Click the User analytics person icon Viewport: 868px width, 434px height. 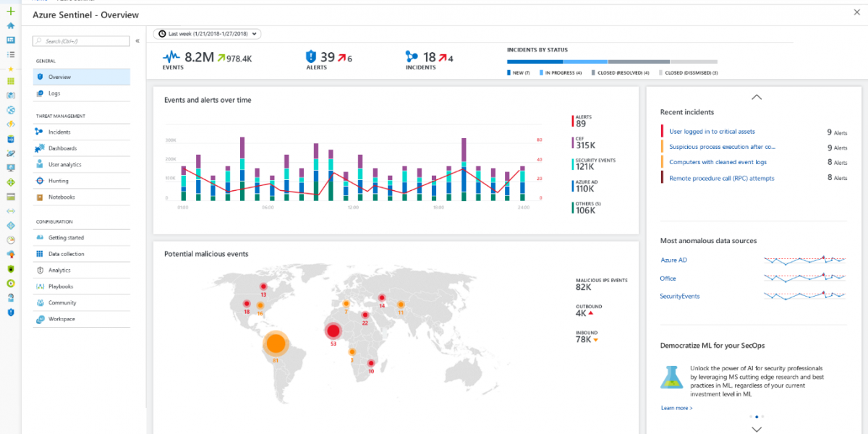40,165
